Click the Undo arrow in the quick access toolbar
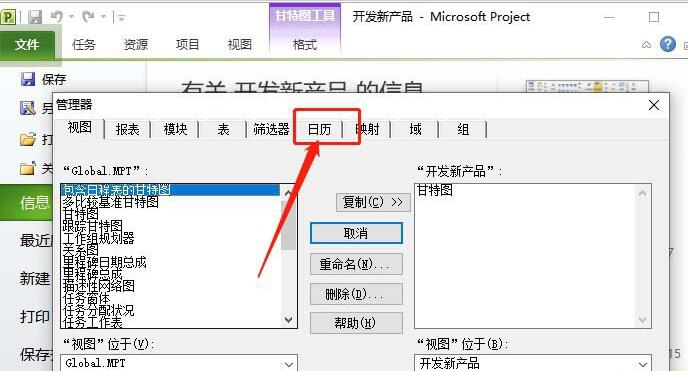Screen dimensions: 688x371 click(x=57, y=17)
